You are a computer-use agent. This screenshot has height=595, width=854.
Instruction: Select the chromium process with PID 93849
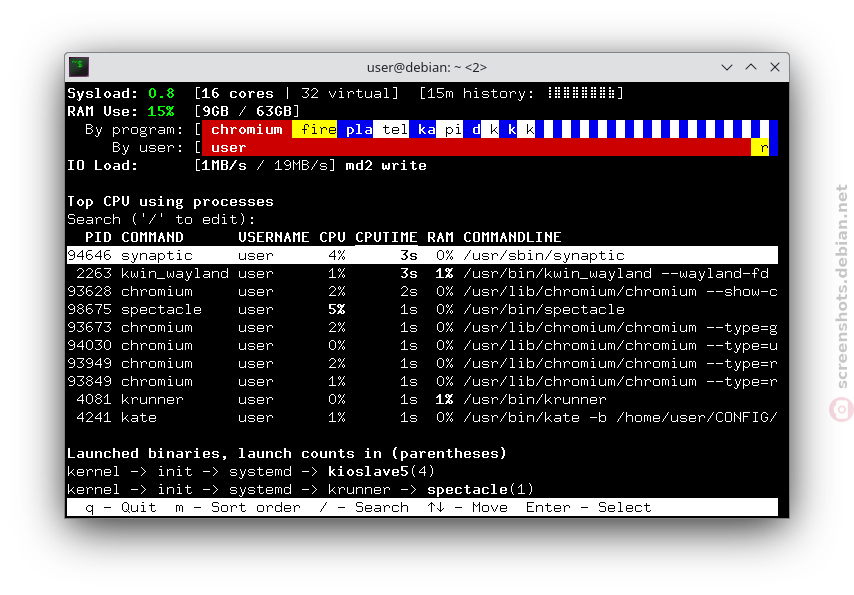[x=422, y=381]
